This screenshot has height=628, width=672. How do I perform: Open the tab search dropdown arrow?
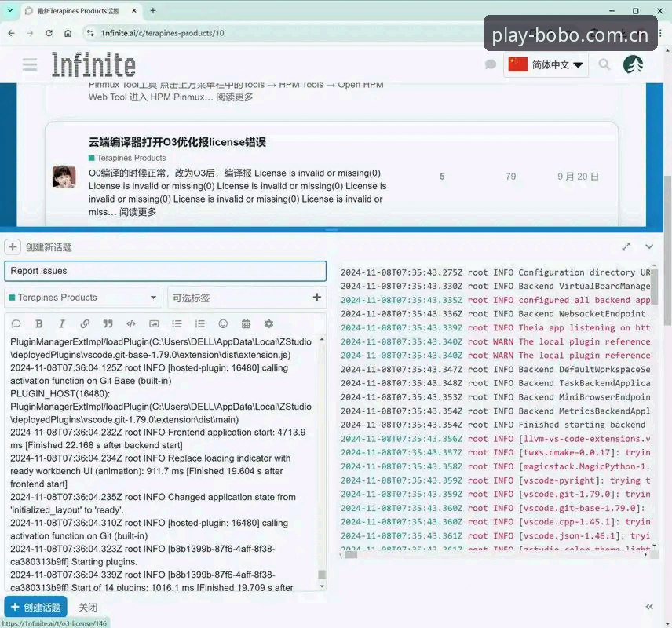pos(10,11)
